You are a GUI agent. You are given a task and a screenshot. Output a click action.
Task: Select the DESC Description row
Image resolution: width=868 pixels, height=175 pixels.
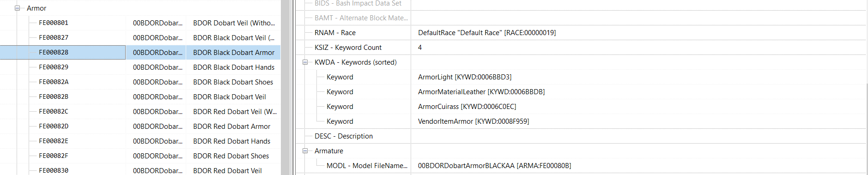click(x=582, y=136)
